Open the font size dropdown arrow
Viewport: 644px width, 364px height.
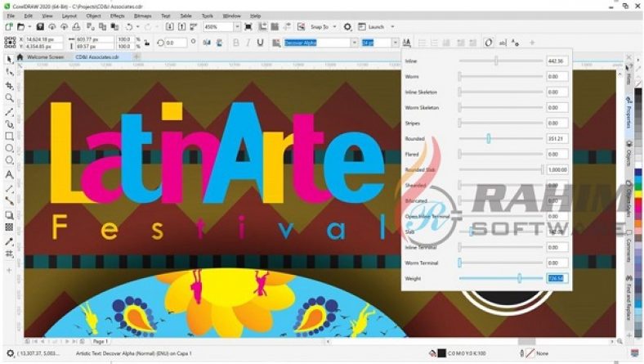click(x=395, y=43)
